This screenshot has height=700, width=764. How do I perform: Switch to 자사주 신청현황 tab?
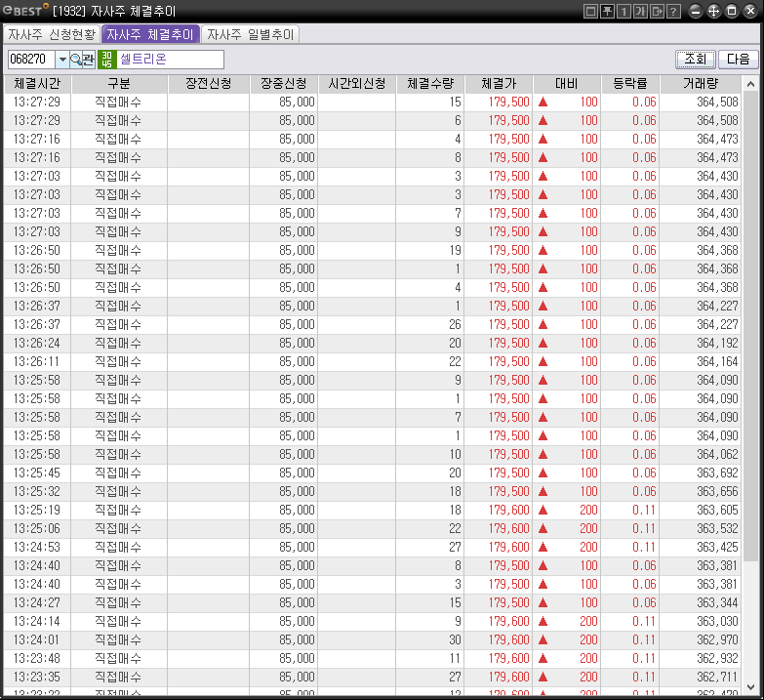point(52,34)
